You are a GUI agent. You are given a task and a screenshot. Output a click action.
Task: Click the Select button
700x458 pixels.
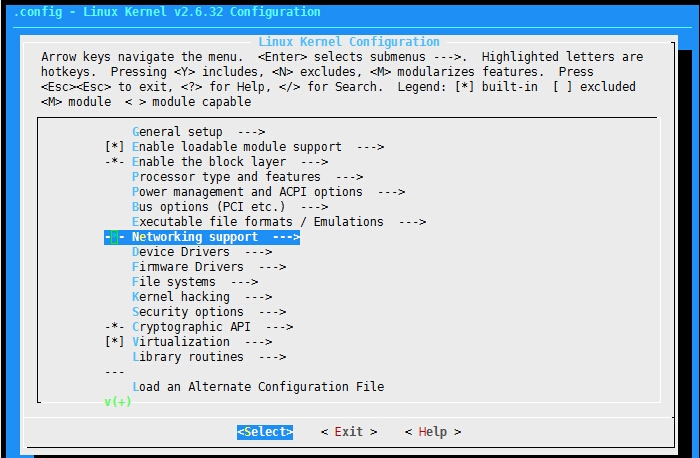point(265,432)
